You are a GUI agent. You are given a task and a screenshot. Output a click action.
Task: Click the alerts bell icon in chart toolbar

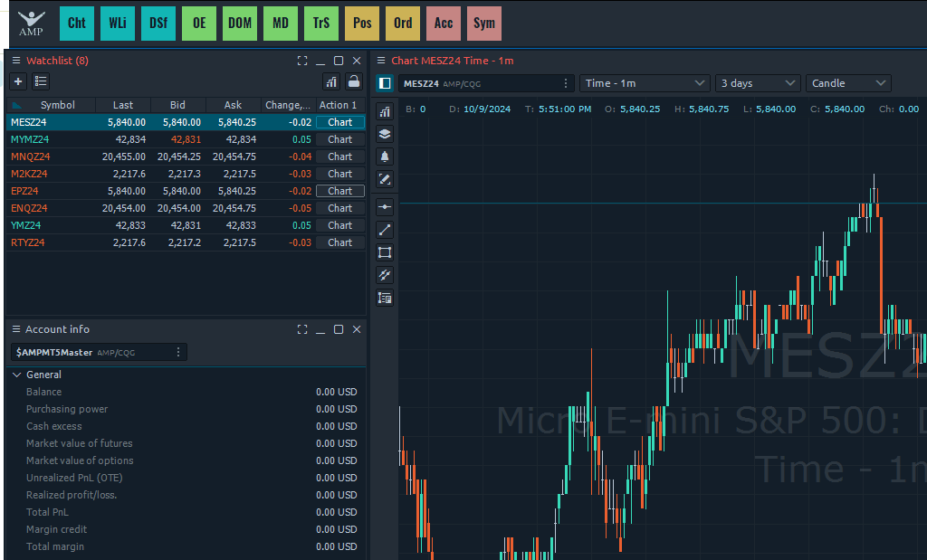click(x=385, y=157)
